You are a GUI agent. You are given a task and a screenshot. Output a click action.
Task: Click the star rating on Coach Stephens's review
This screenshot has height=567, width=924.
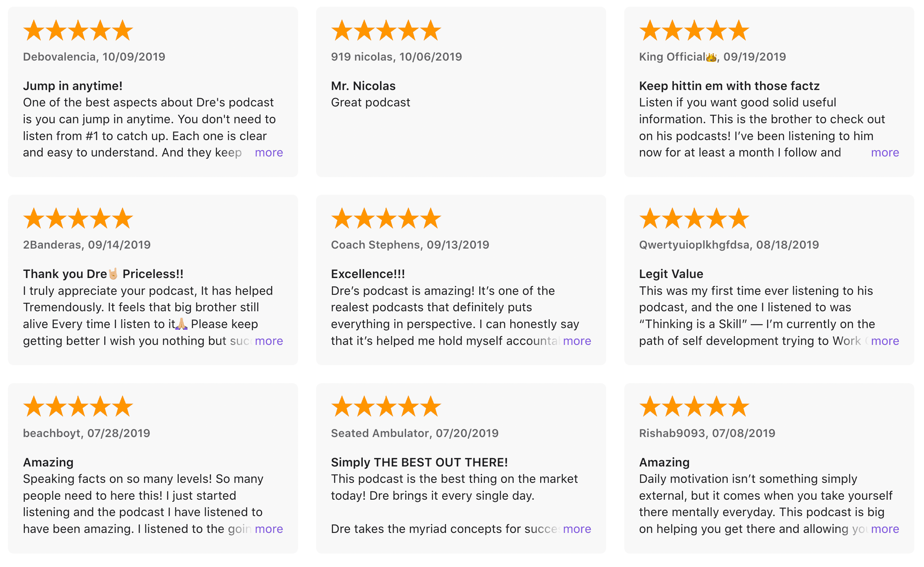coord(386,218)
